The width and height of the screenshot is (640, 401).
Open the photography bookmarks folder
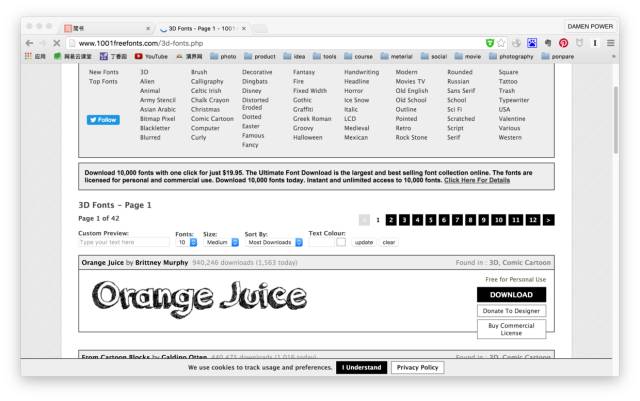(511, 56)
